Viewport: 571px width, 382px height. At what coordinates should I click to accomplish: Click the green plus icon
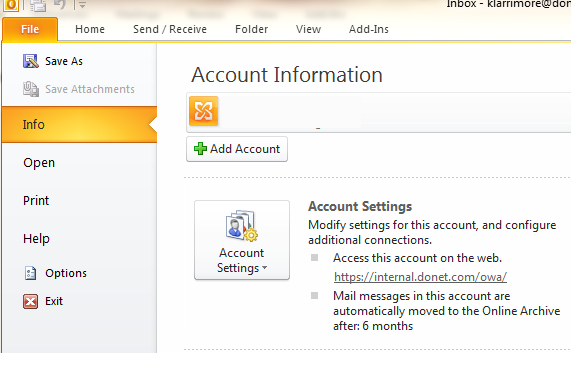coord(200,149)
